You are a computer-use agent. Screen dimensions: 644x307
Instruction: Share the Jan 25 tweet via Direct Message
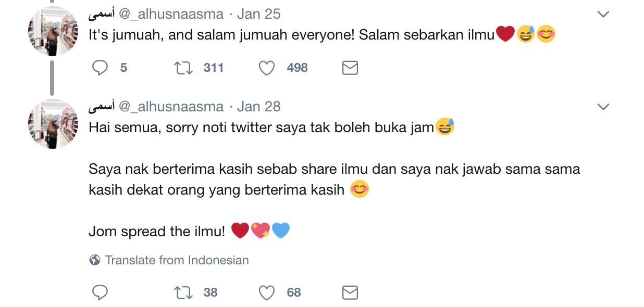[350, 68]
